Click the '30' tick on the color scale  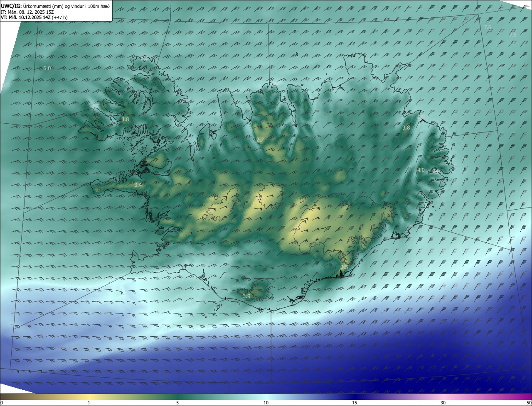point(443,403)
